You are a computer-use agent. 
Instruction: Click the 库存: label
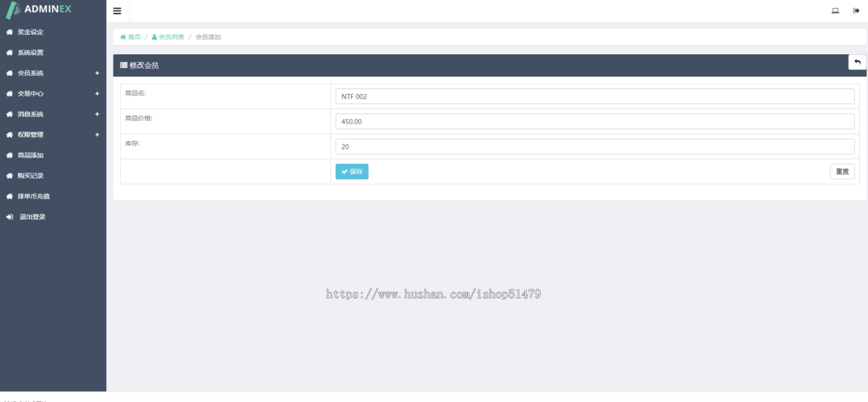coord(132,143)
